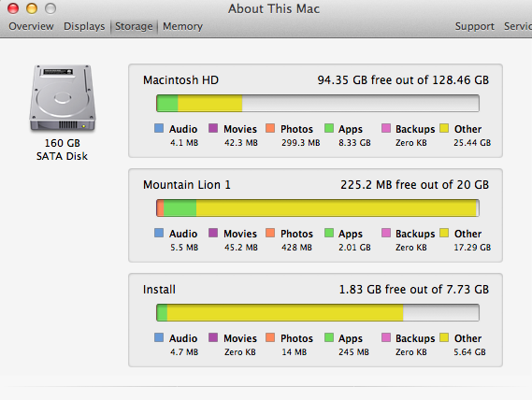Click the yellow Other swatch under Macintosh HD
This screenshot has height=400, width=532.
tap(444, 128)
